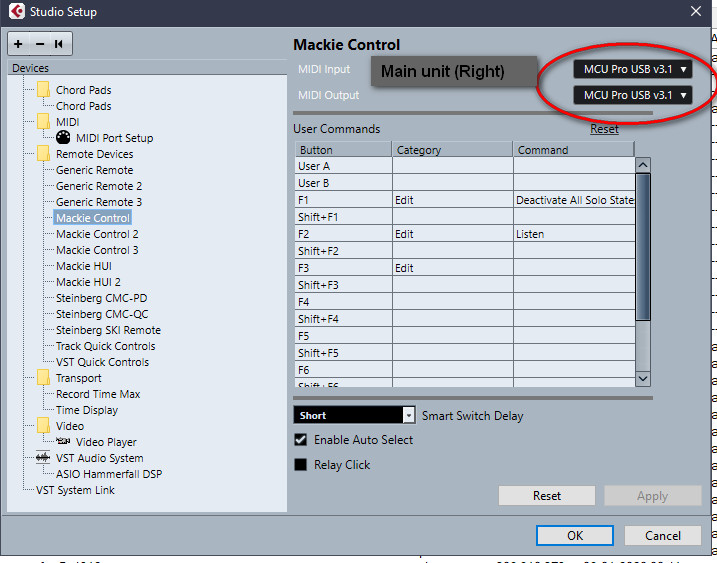
Task: Click the F3 Category cell 'Edit'
Action: pos(452,268)
